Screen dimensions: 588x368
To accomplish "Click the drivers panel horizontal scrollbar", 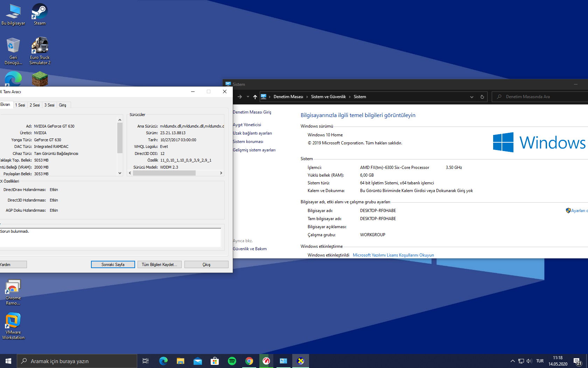I will click(x=164, y=173).
